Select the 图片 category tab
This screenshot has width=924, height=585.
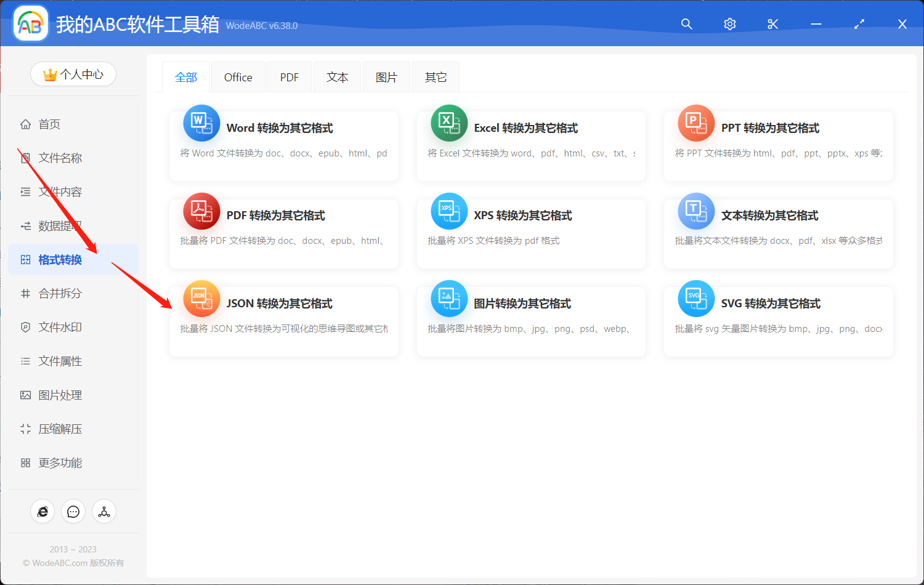pos(386,76)
